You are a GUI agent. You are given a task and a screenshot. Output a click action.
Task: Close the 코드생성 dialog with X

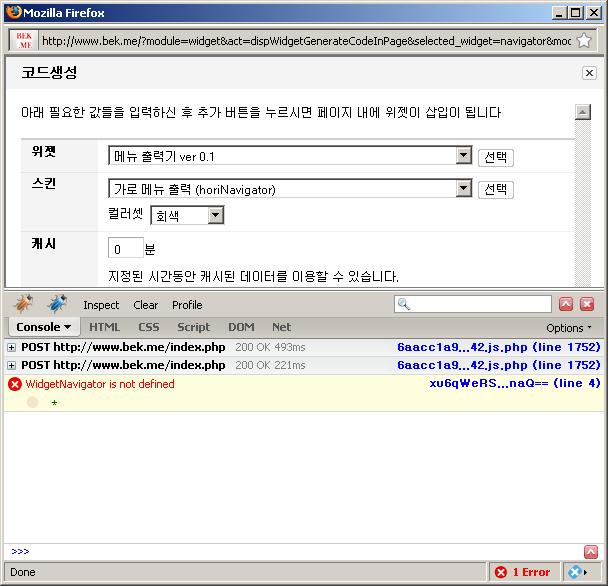tap(589, 73)
